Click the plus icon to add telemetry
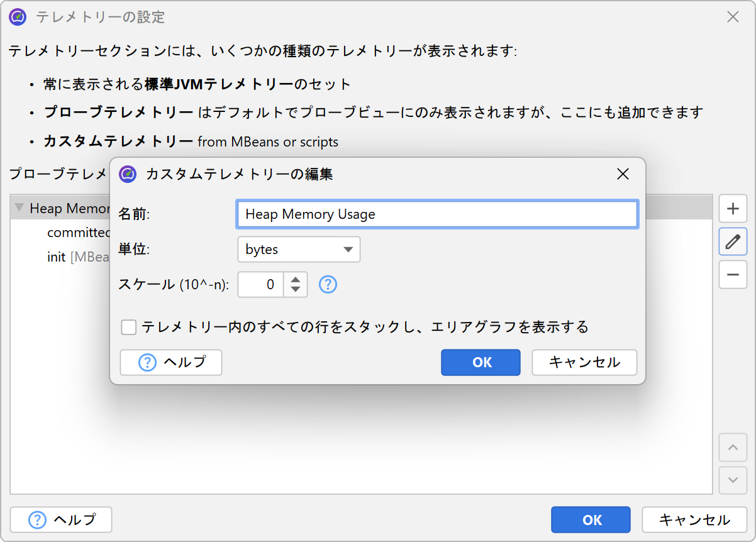 tap(733, 209)
